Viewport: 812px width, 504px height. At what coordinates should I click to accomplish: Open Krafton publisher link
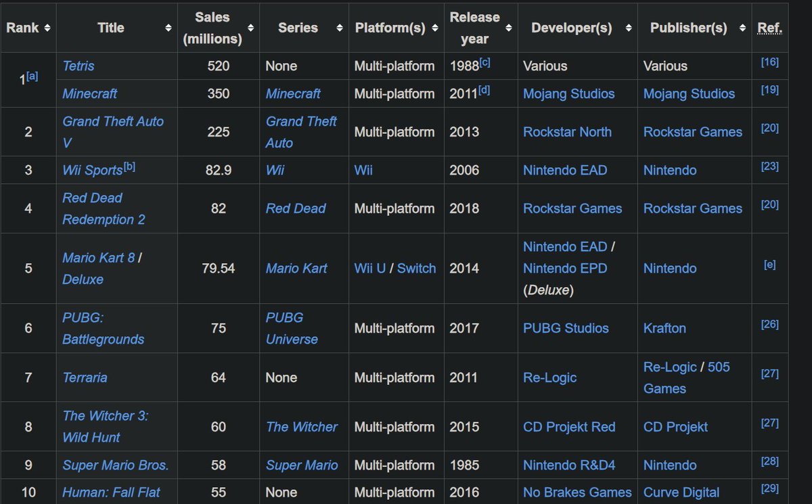point(664,328)
